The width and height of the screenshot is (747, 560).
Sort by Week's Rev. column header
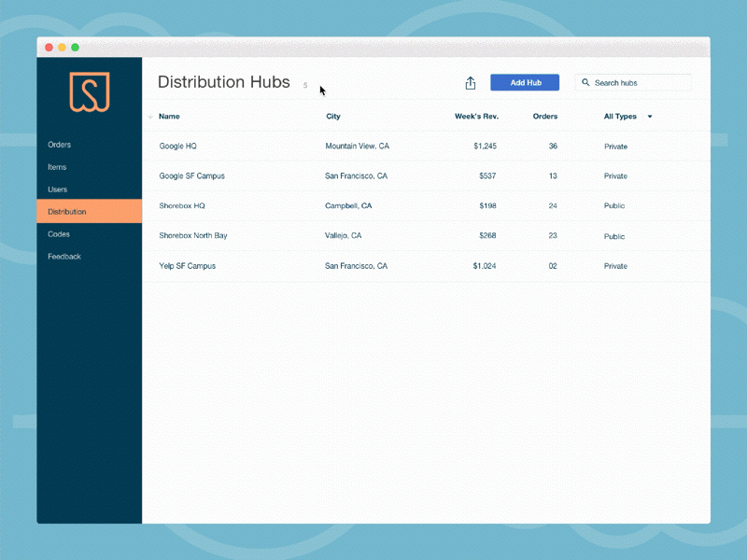pos(476,116)
